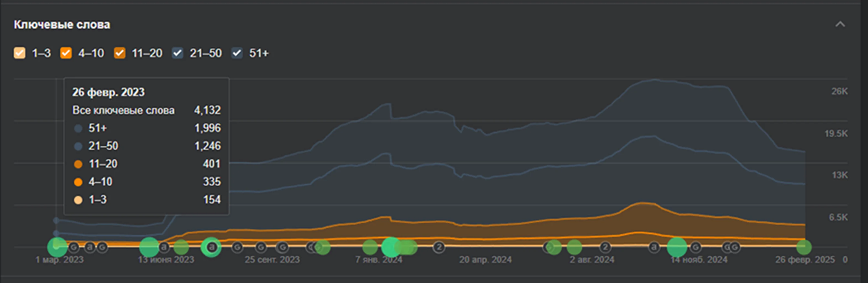Click the green-ringed 'a' update marker
Viewport: 868px width, 283px height.
pos(211,247)
